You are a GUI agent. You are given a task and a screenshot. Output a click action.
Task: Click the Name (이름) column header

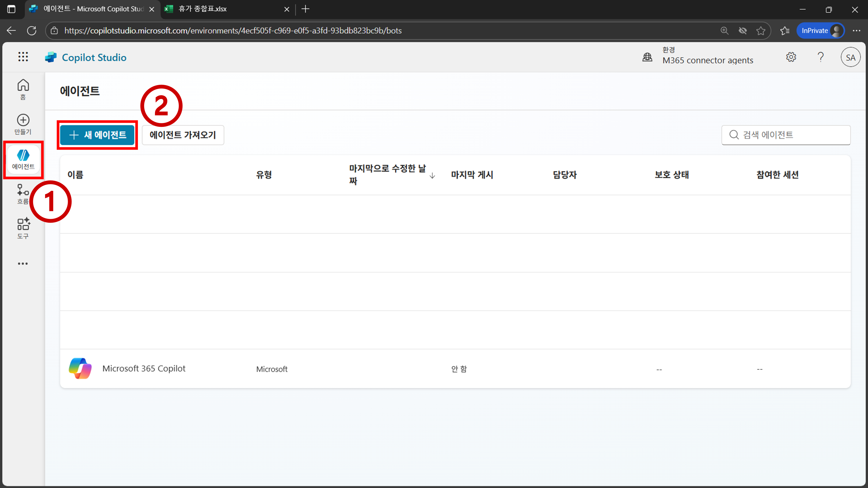[x=76, y=174]
